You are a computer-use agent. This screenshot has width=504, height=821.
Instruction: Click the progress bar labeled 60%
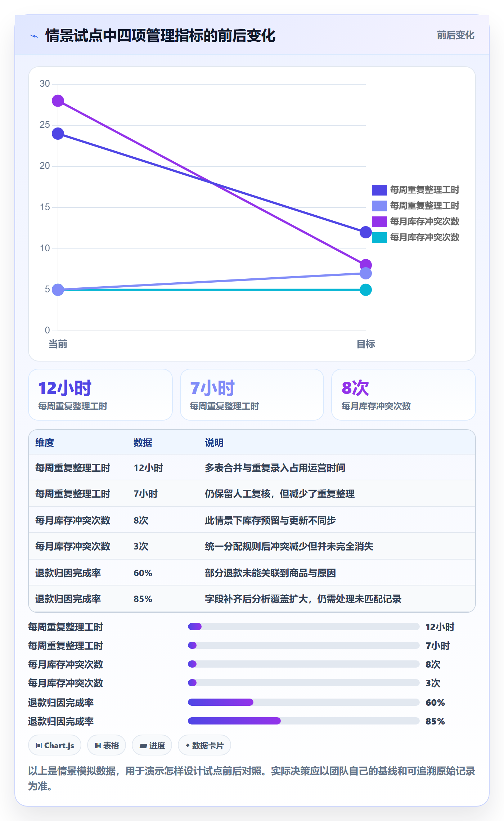pos(303,702)
